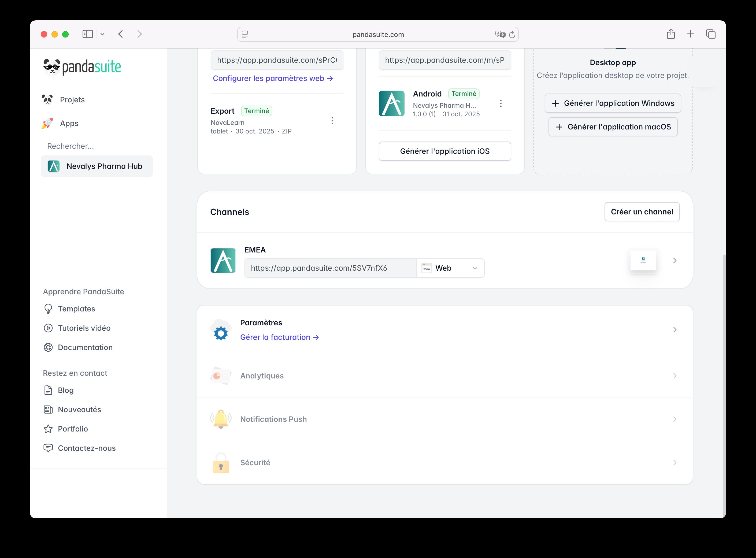Open the sidebar menu dropdown arrow
756x558 pixels.
pyautogui.click(x=102, y=34)
